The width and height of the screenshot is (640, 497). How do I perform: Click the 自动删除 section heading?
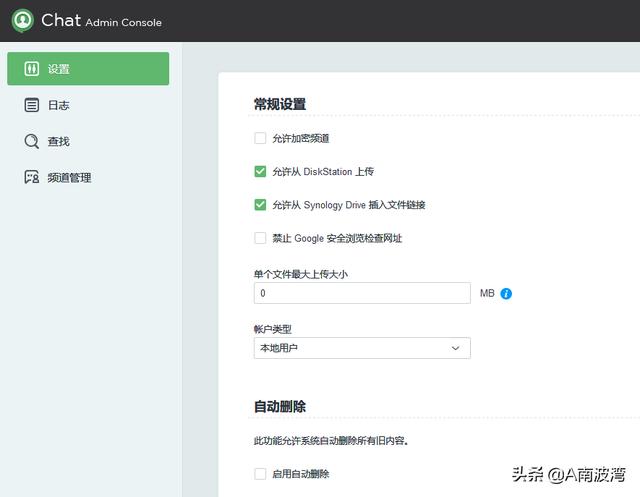click(280, 406)
